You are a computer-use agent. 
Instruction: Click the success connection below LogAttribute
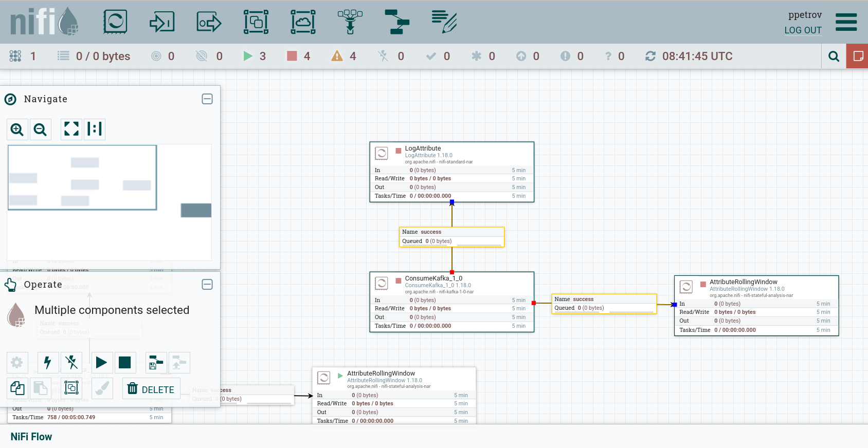[x=452, y=237]
